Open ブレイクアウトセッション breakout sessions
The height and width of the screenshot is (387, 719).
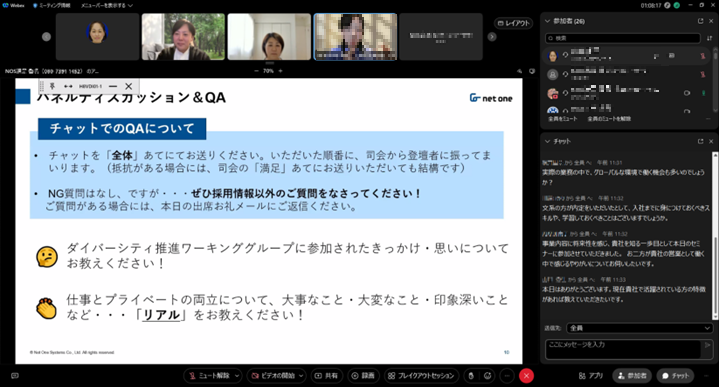point(421,376)
